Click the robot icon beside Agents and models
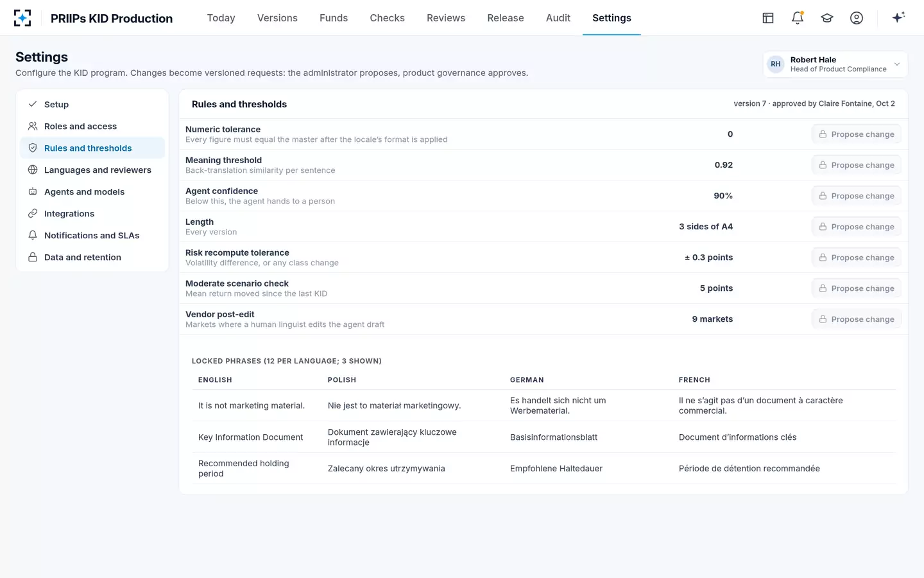The image size is (924, 578). pos(33,191)
